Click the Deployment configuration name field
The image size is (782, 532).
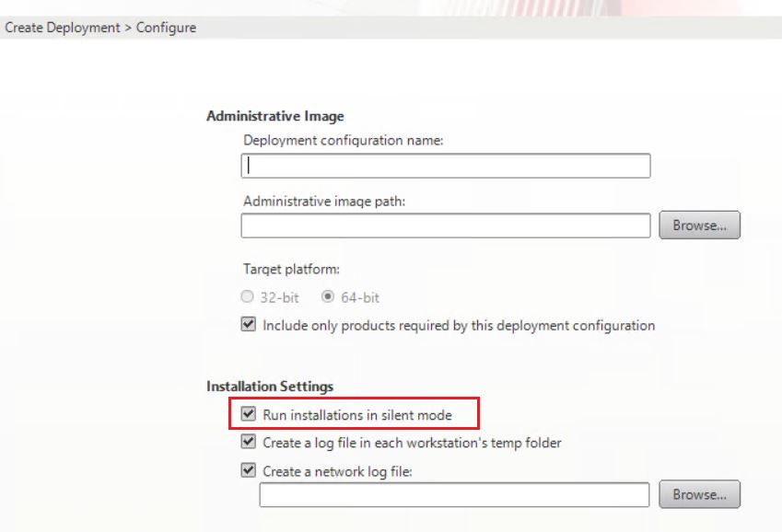(x=446, y=166)
